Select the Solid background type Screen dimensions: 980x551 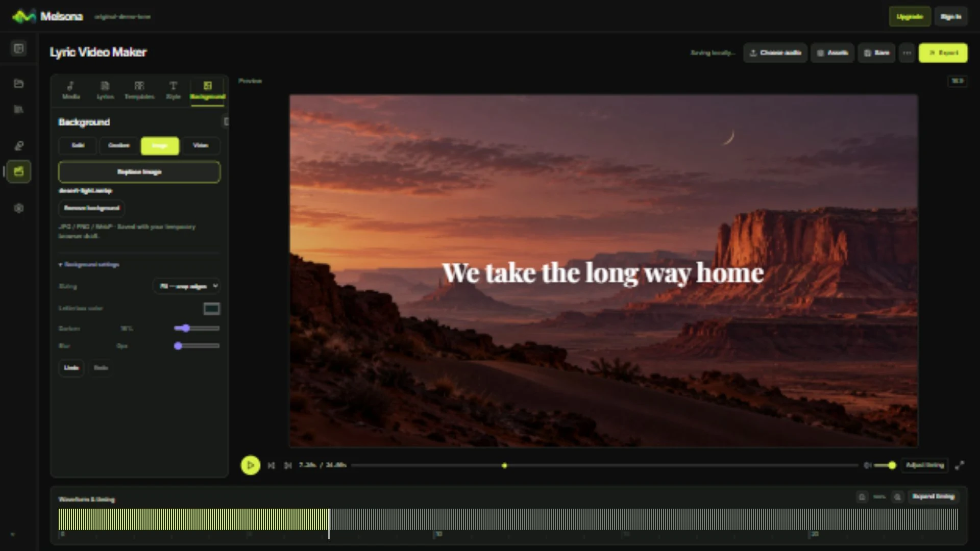point(78,145)
